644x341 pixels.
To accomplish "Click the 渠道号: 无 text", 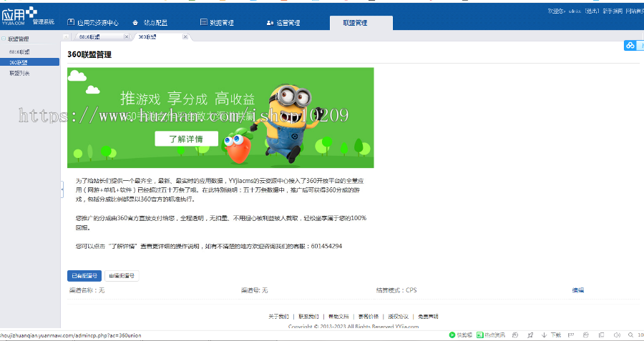I will (254, 290).
